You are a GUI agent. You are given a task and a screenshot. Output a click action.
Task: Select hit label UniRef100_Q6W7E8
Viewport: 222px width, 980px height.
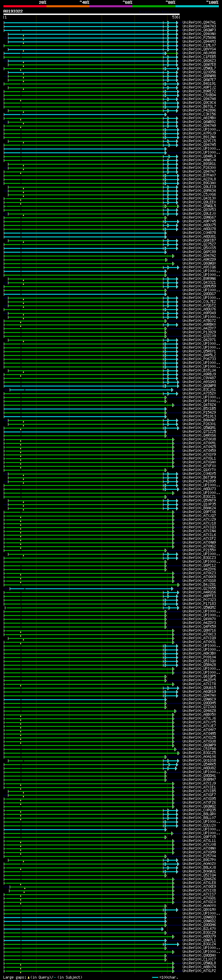(199, 64)
